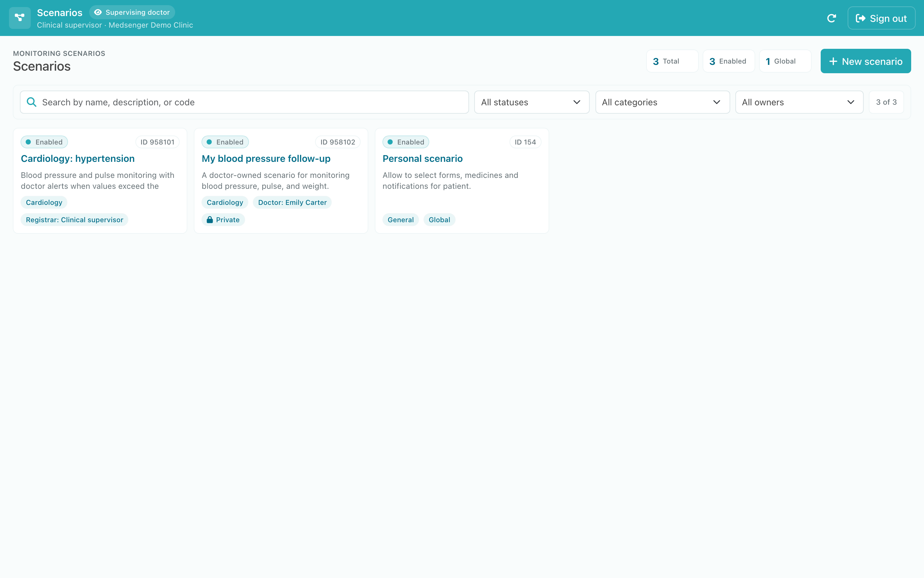The image size is (924, 578).
Task: Click the search magnifier icon
Action: pyautogui.click(x=32, y=102)
